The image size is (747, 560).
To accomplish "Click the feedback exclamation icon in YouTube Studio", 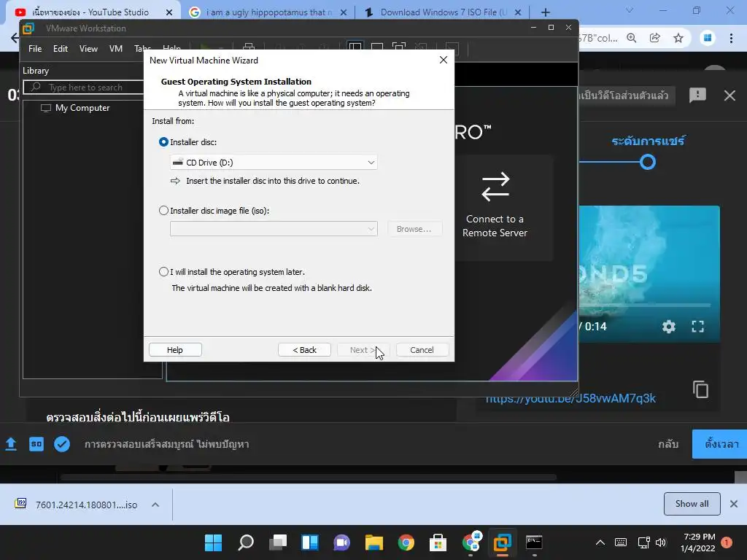I will [x=697, y=96].
